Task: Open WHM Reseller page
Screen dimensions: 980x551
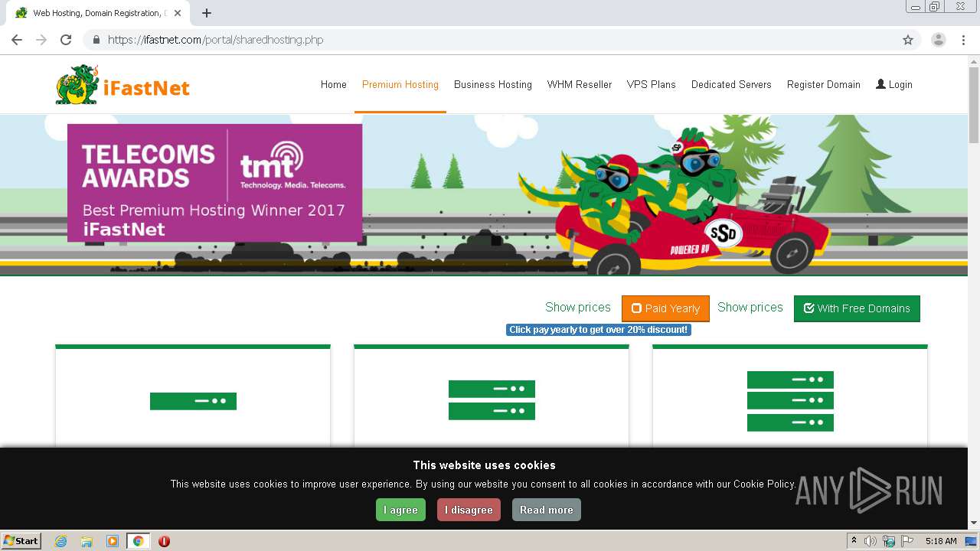Action: (580, 84)
